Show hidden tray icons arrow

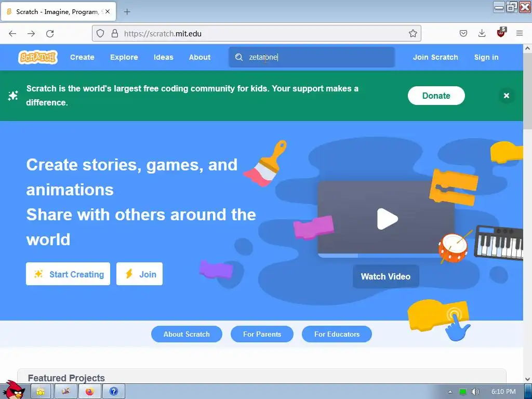(450, 392)
